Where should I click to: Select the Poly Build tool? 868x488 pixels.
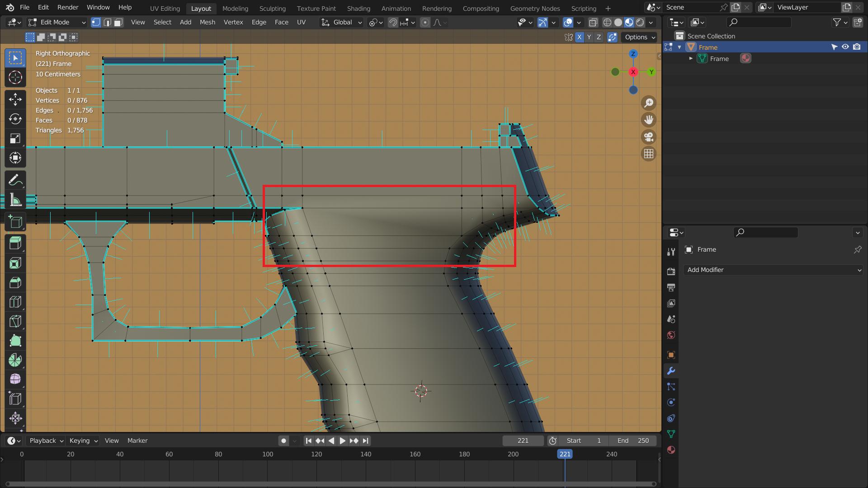click(15, 341)
